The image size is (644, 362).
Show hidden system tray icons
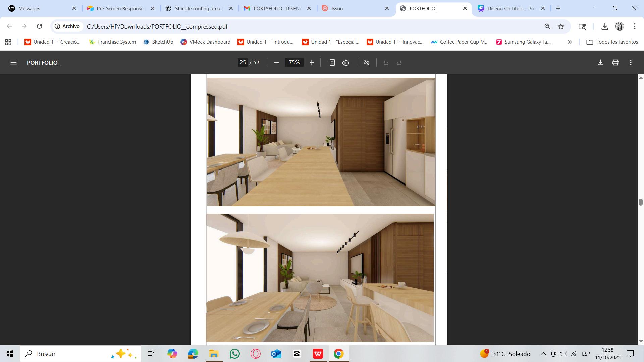pos(543,354)
